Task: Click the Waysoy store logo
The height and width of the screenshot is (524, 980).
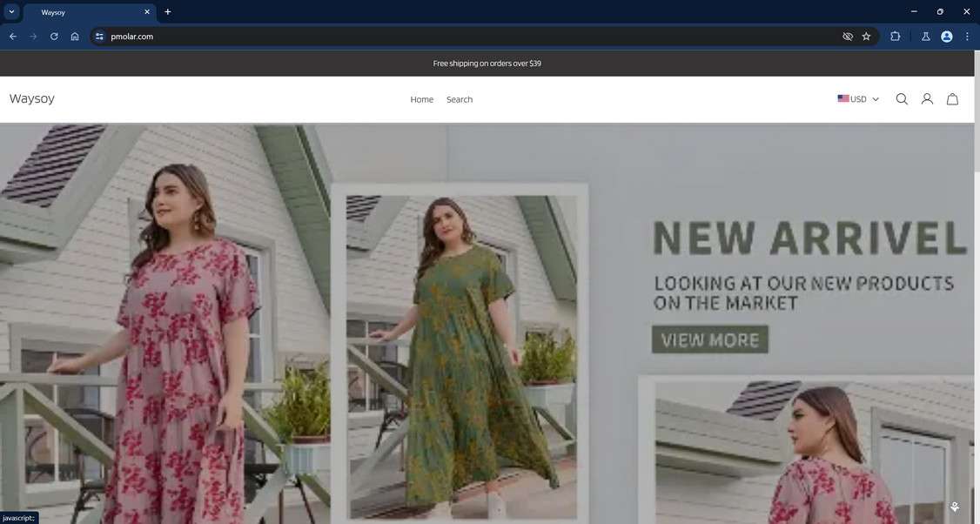Action: click(x=32, y=99)
